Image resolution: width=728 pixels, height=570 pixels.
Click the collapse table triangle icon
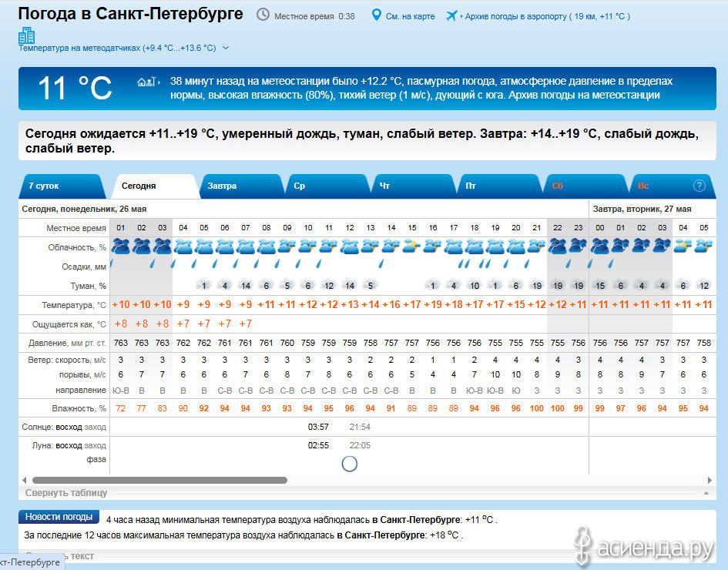706,493
